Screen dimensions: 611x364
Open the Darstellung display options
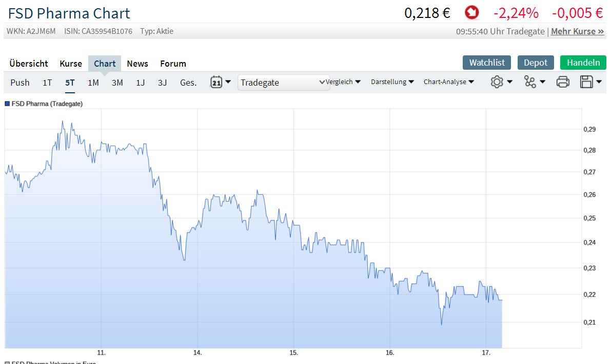click(391, 82)
